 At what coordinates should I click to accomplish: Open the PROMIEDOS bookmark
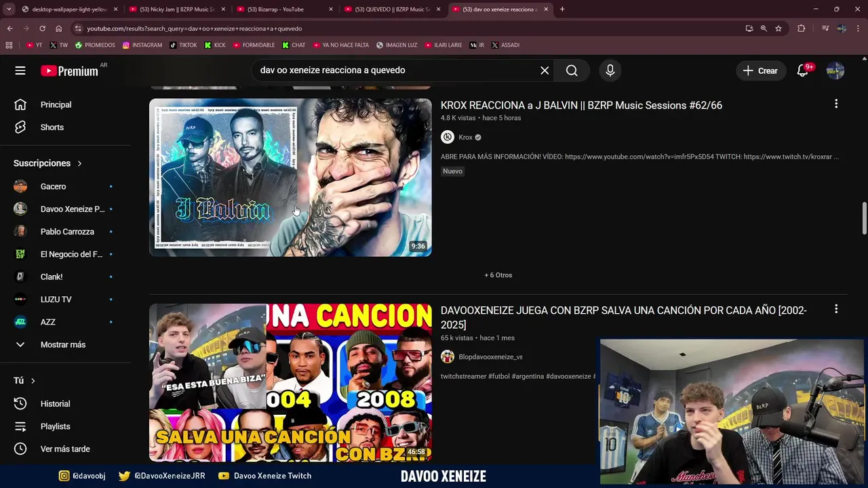(95, 45)
